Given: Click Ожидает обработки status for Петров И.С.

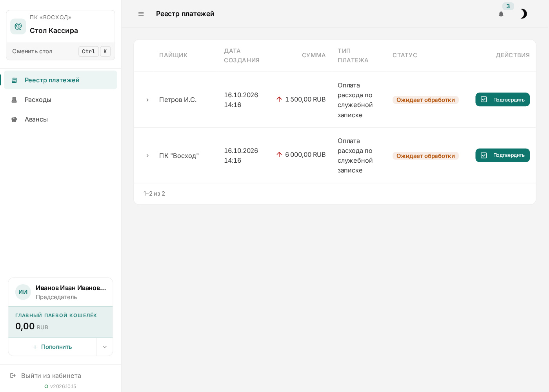Looking at the screenshot, I should (425, 100).
